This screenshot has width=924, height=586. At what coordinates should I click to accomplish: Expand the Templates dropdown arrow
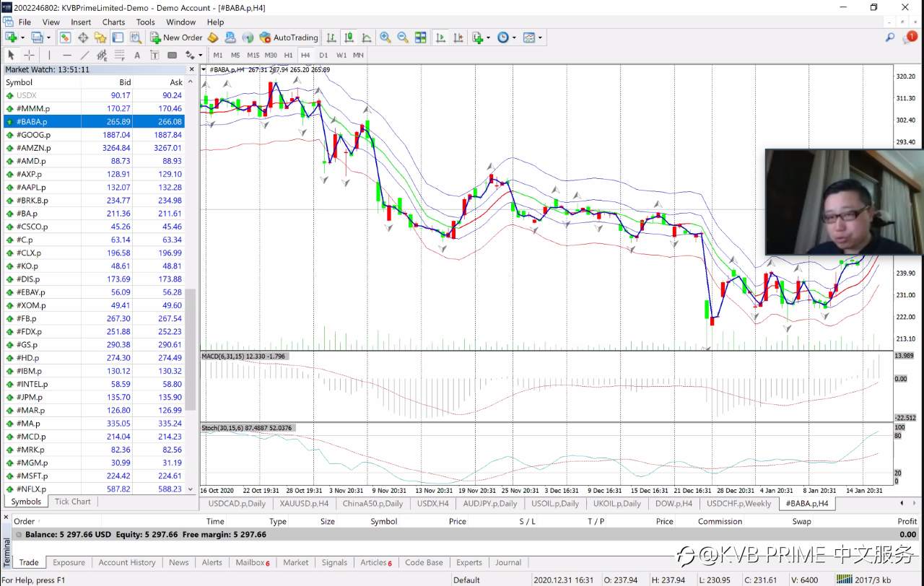click(x=540, y=37)
